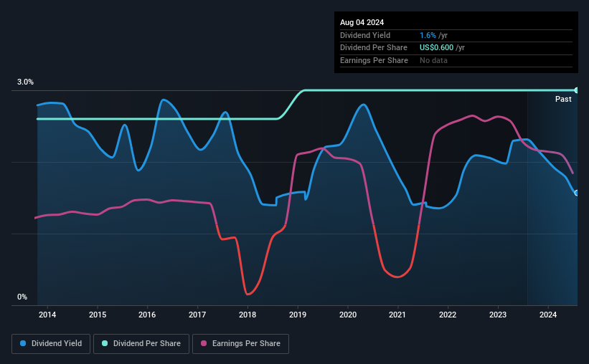Click the 2019 x-axis year label
The image size is (589, 364).
click(x=298, y=315)
